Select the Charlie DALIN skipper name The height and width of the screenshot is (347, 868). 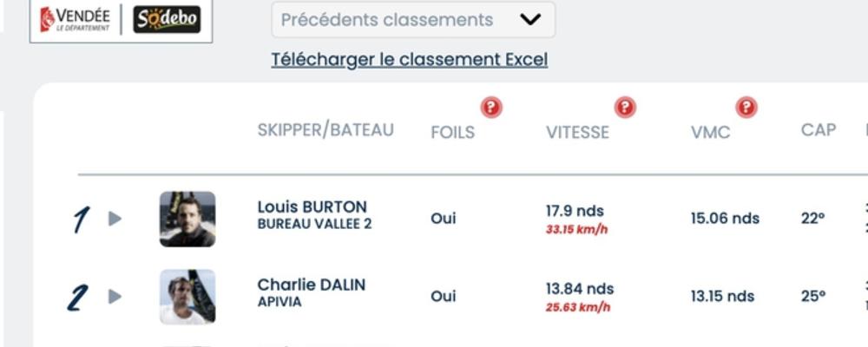311,285
